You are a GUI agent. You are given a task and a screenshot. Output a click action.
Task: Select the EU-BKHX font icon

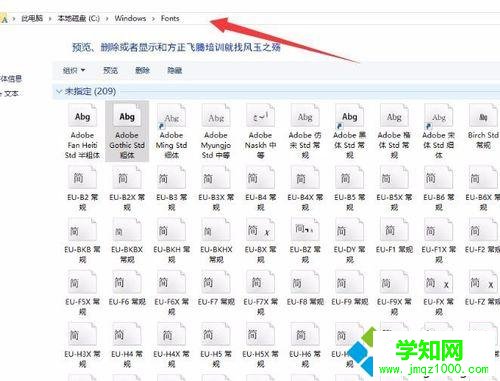(x=216, y=230)
